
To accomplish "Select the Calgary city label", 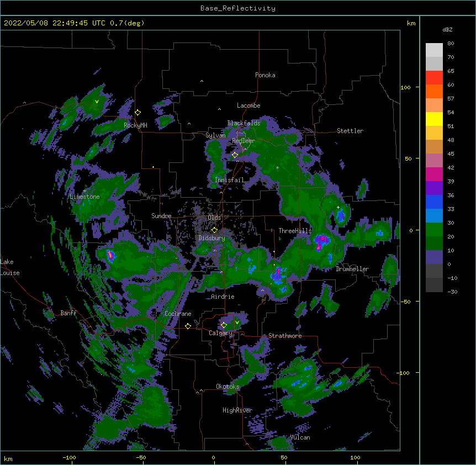I will click(220, 333).
